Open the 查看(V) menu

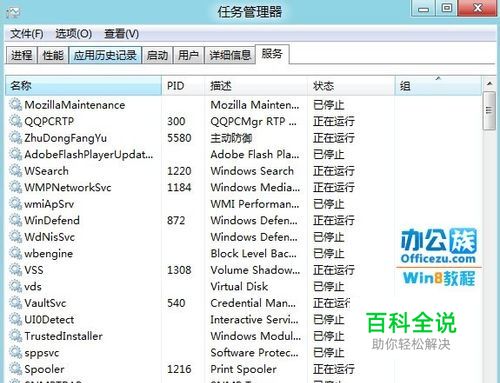pyautogui.click(x=121, y=34)
